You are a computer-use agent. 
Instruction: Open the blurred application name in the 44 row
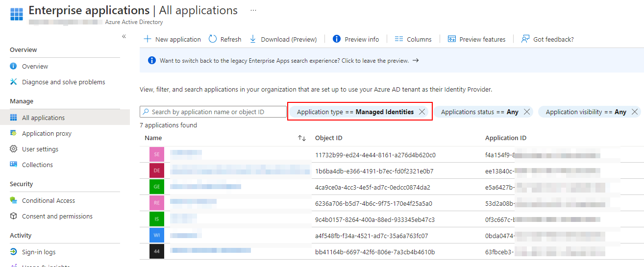click(210, 250)
